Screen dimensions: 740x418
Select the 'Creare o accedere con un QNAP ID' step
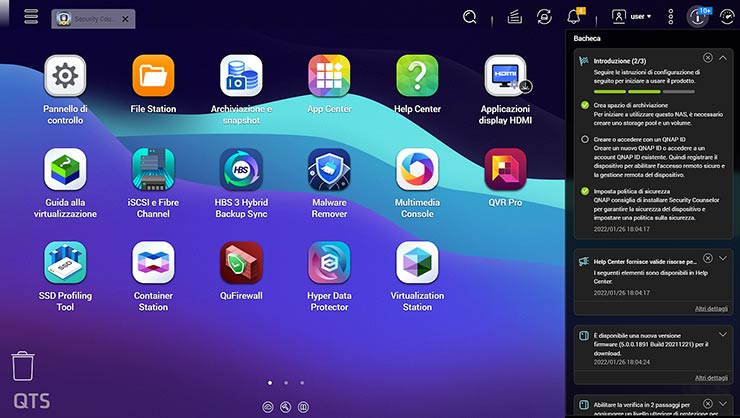[585, 139]
